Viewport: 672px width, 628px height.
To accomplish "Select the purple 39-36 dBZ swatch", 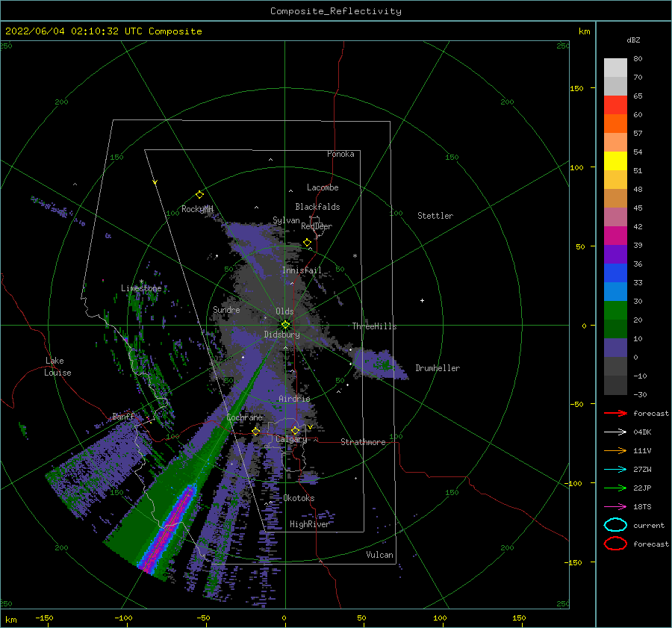I will [615, 254].
